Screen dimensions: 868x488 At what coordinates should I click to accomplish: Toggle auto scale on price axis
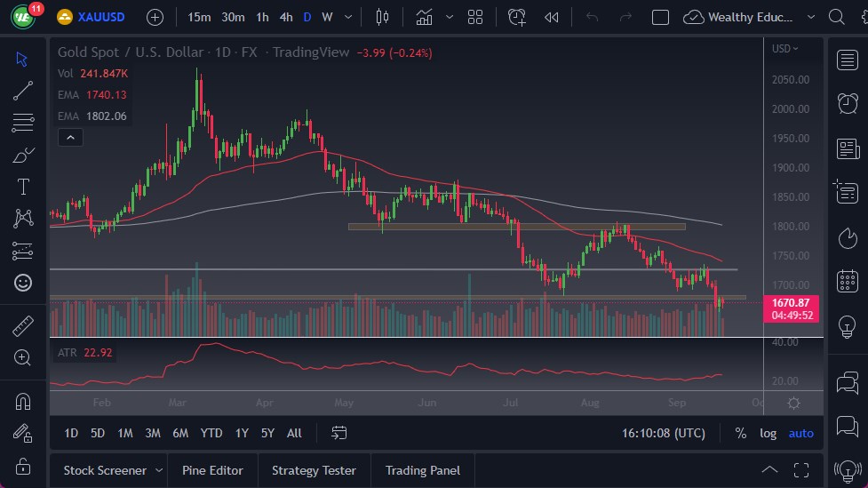coord(800,433)
